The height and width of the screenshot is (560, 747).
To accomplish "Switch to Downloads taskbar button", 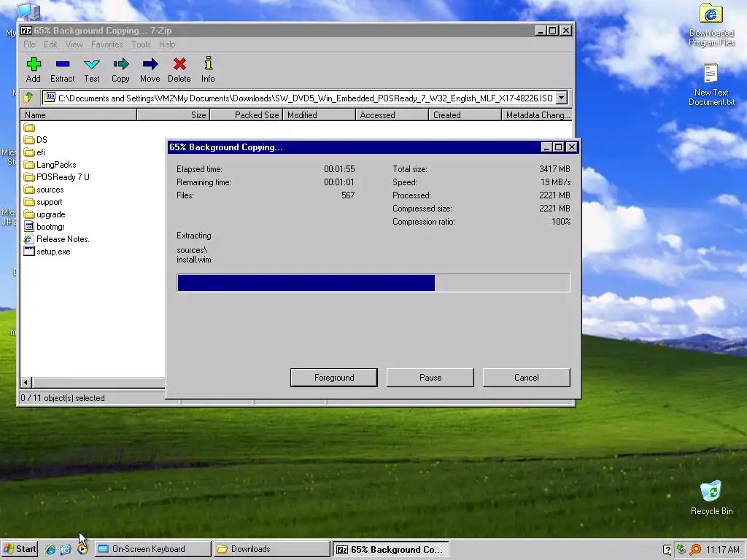I will tap(271, 549).
